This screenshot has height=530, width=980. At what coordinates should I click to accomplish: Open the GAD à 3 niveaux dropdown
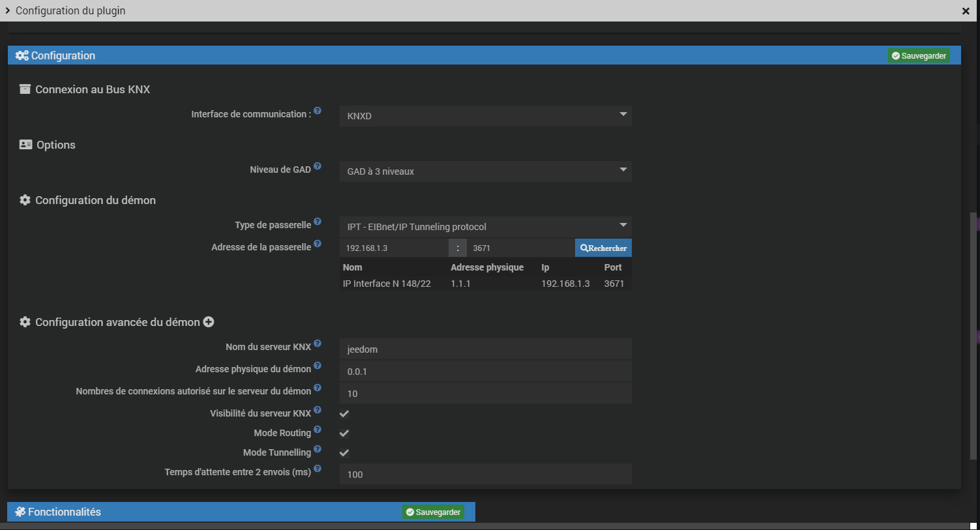coord(485,171)
